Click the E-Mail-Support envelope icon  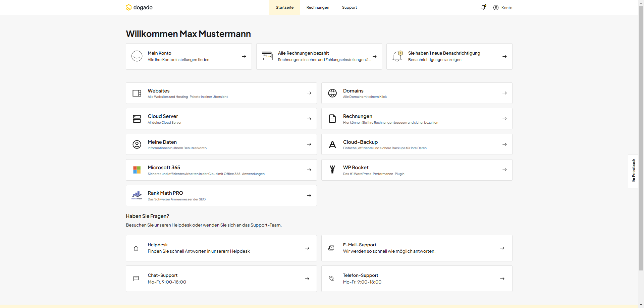click(331, 248)
